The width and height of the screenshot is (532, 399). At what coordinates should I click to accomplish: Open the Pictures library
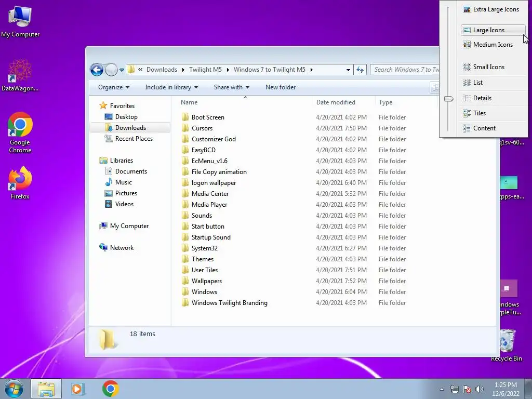121,193
